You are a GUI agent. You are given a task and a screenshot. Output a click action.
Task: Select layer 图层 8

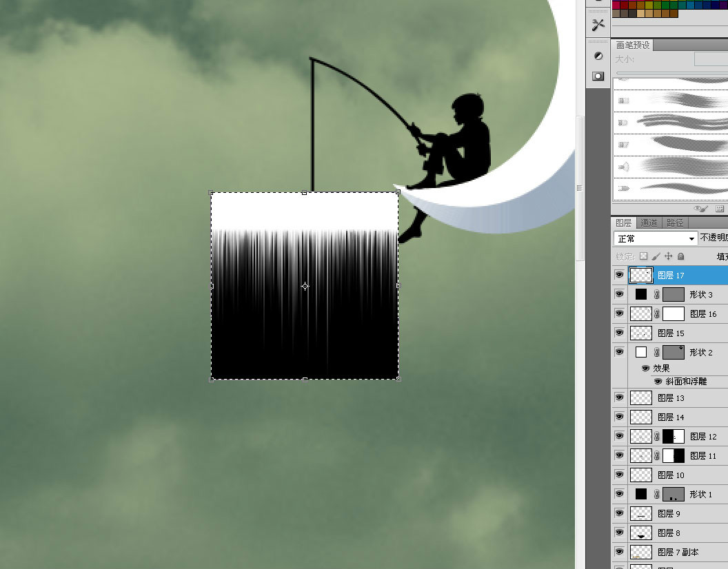pyautogui.click(x=678, y=532)
